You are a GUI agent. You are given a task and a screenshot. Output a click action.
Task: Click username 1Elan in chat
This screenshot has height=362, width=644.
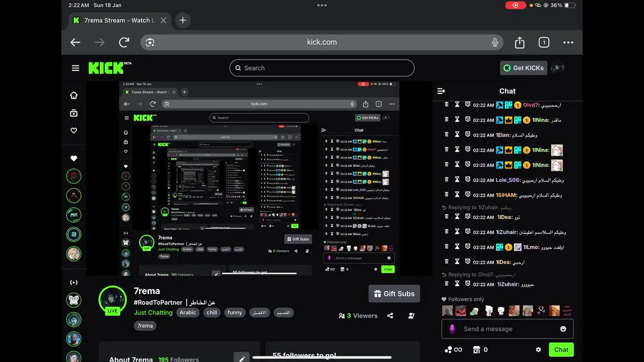(x=503, y=135)
